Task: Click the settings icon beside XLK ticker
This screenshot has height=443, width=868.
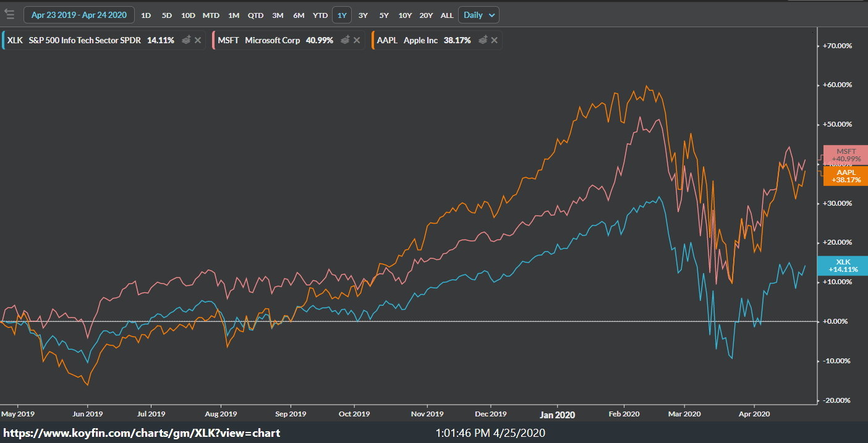Action: 185,40
